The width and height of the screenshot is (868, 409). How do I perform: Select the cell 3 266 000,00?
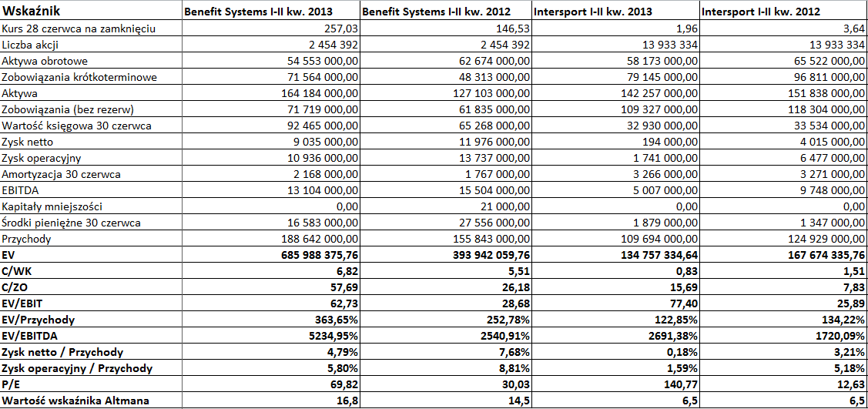pyautogui.click(x=615, y=174)
